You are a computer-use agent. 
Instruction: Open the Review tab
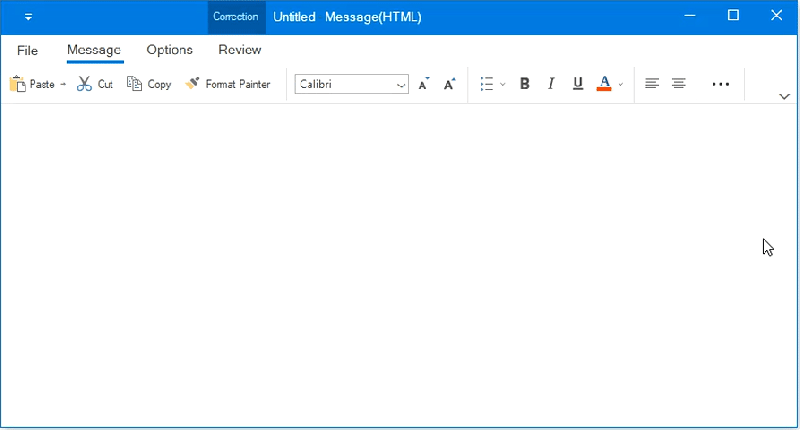[240, 50]
